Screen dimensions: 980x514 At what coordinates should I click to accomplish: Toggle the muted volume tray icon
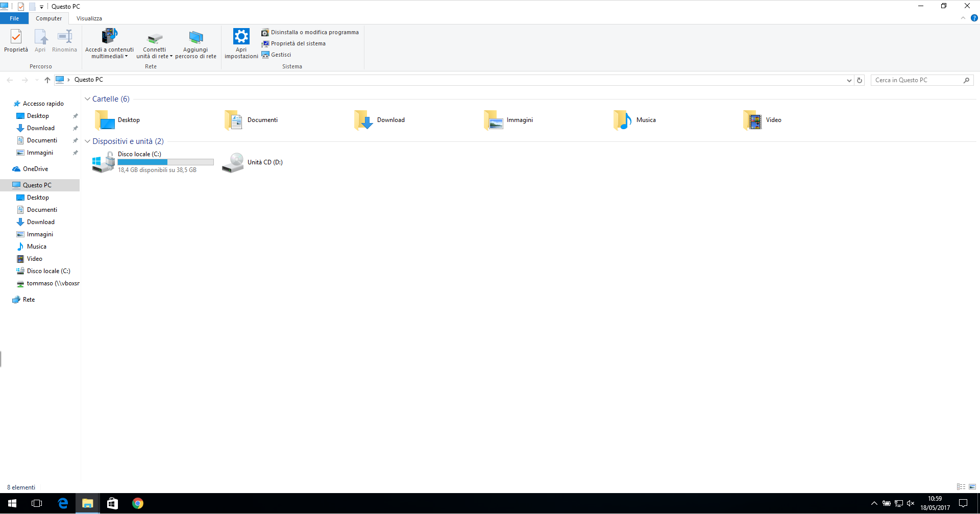[911, 503]
